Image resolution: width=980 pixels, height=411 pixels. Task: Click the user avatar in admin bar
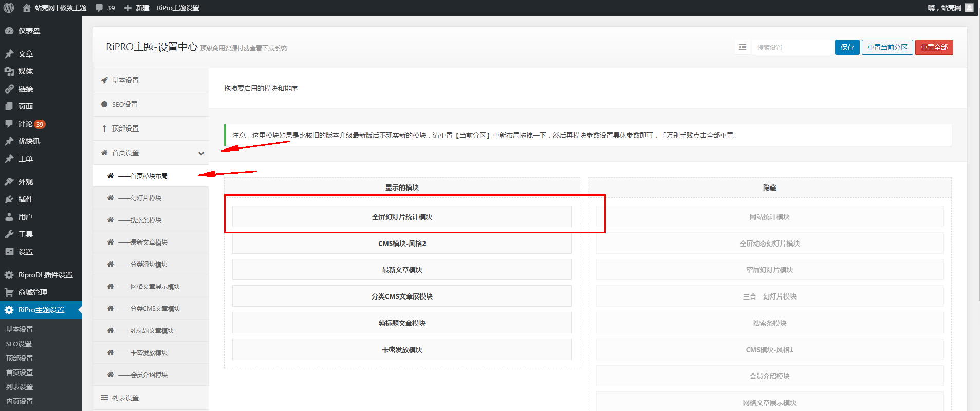coord(969,8)
